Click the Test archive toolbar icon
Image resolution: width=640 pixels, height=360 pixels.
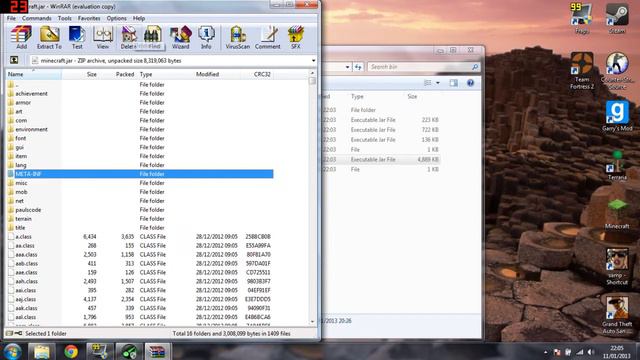point(77,38)
